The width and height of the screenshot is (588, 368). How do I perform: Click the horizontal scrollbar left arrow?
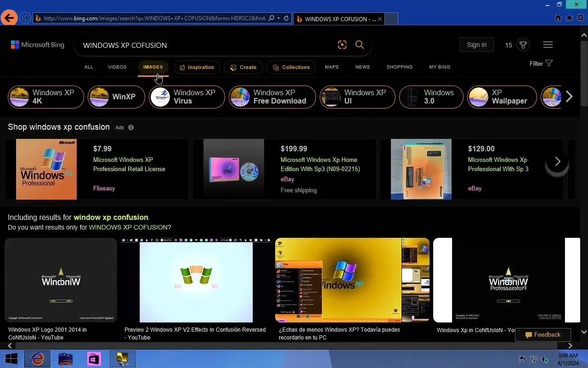[x=10, y=345]
